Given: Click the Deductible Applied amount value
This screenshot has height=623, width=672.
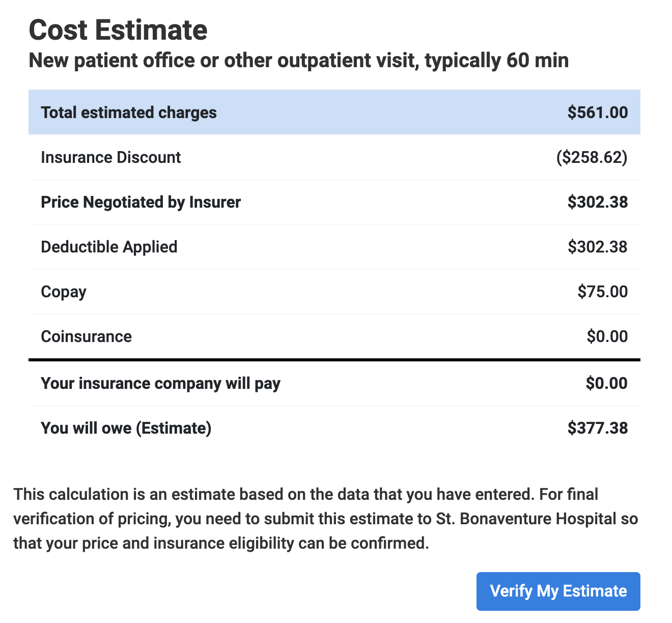Looking at the screenshot, I should pyautogui.click(x=598, y=247).
